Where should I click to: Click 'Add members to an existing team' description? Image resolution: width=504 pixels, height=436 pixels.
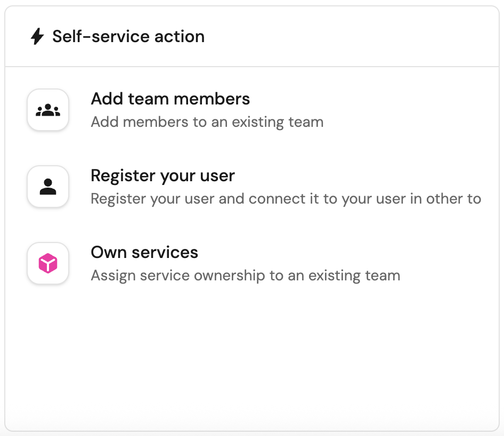pyautogui.click(x=207, y=122)
